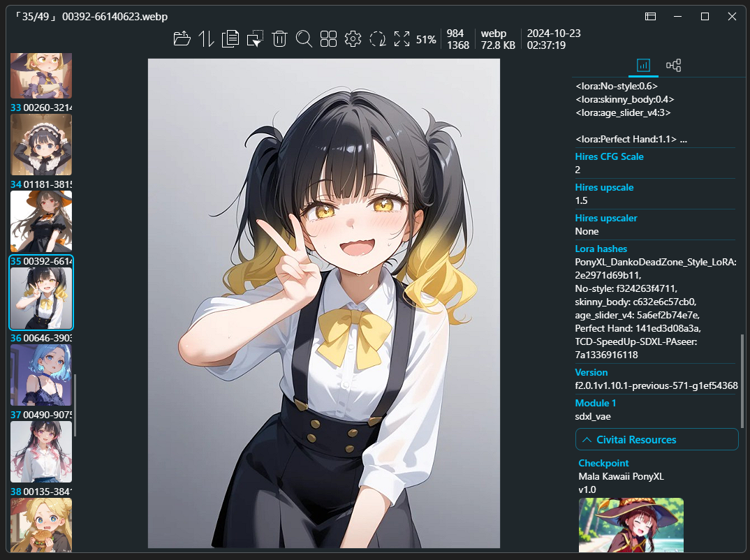Screen dimensions: 750x560
Task: Click the Checkpoint label
Action: [603, 463]
